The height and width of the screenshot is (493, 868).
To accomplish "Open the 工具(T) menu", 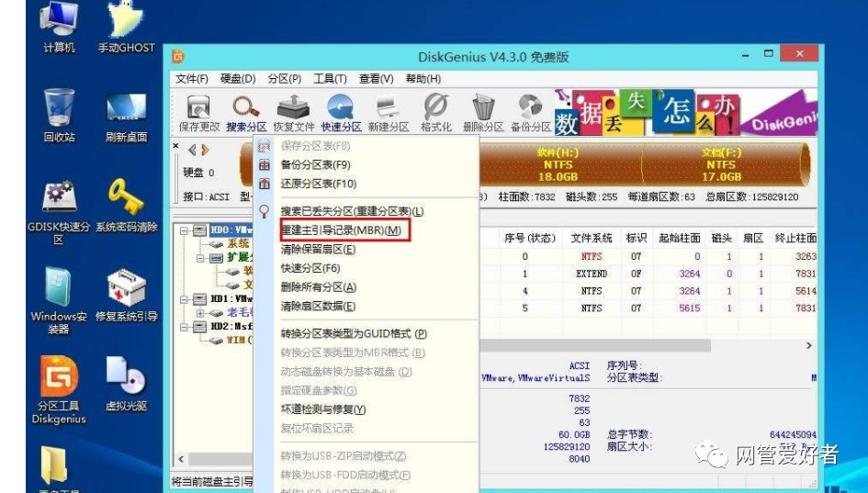I will coord(330,79).
